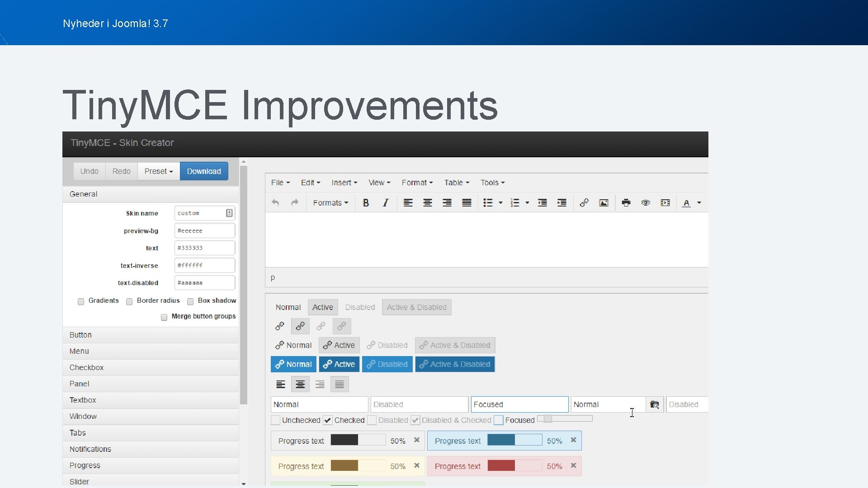Screen dimensions: 868x488
Task: Open text color picker dropdown arrow
Action: pos(699,203)
